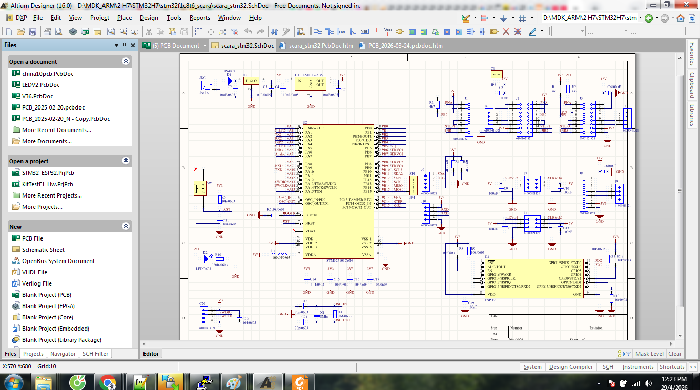
Task: Click the green back navigation button
Action: point(649,18)
